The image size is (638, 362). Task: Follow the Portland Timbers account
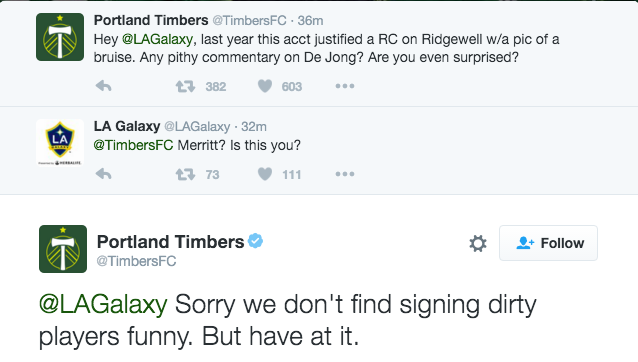(x=548, y=243)
